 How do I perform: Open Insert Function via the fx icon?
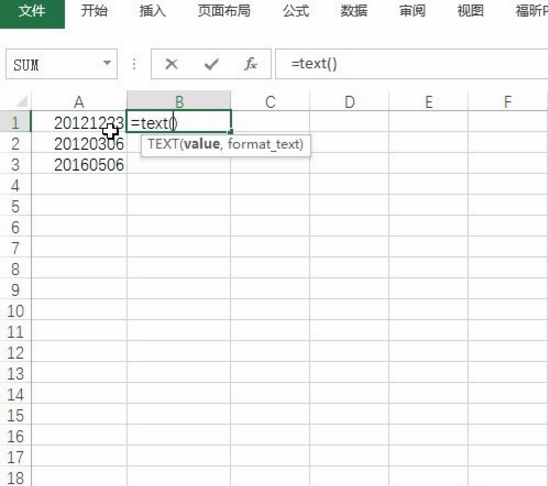(251, 64)
